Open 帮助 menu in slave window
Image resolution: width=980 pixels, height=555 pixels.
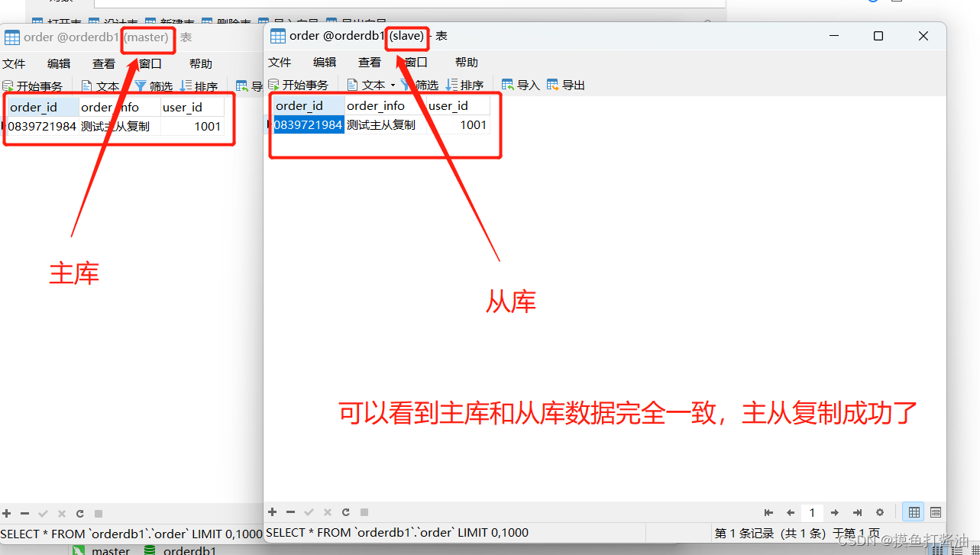[467, 62]
